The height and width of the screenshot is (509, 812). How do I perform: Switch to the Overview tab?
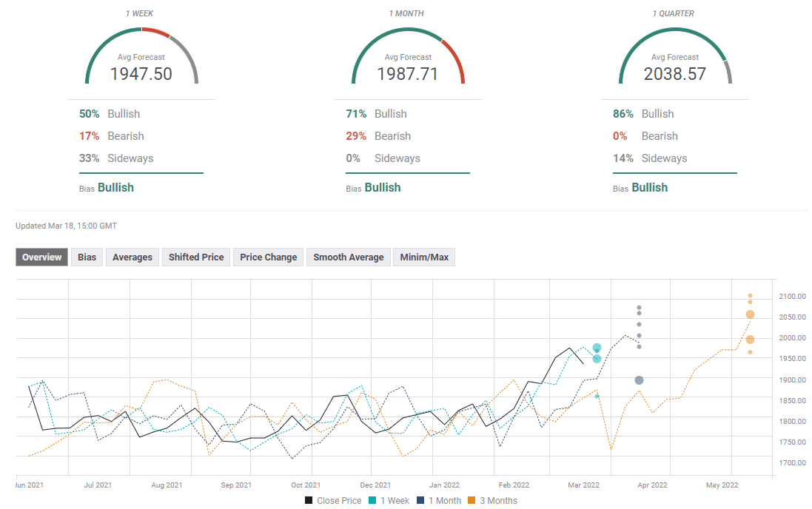pyautogui.click(x=42, y=257)
